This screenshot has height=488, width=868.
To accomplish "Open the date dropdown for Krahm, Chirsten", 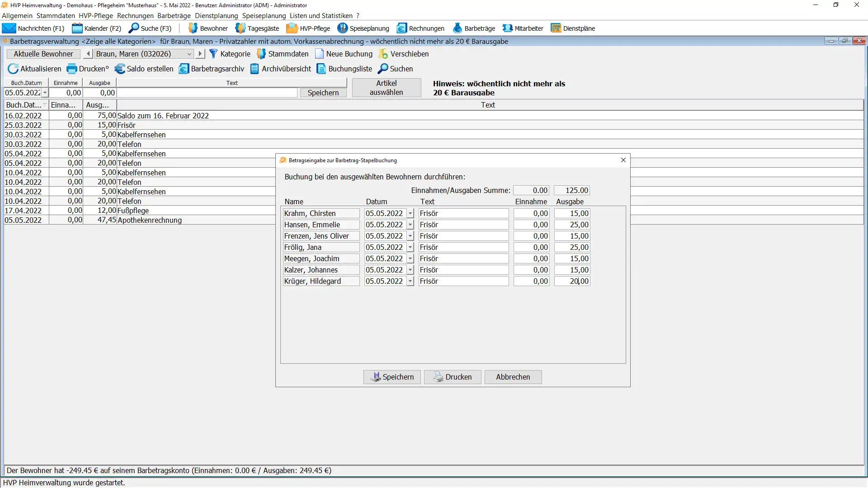I will (410, 213).
